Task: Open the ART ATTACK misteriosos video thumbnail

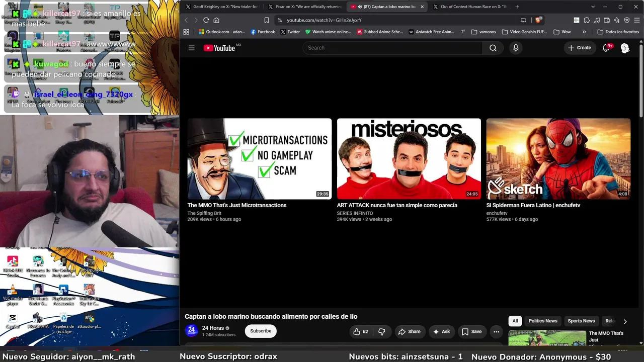Action: 409,159
